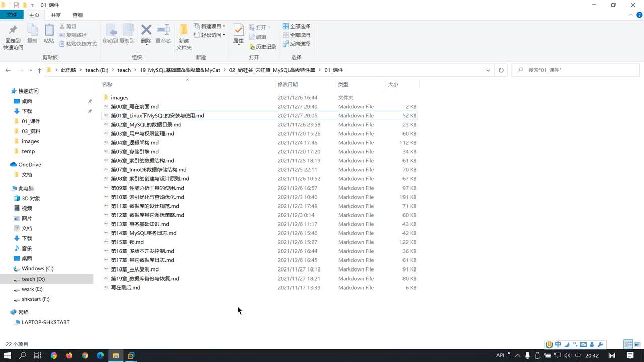
Task: Switch to the Share ribbon tab
Action: [56, 15]
